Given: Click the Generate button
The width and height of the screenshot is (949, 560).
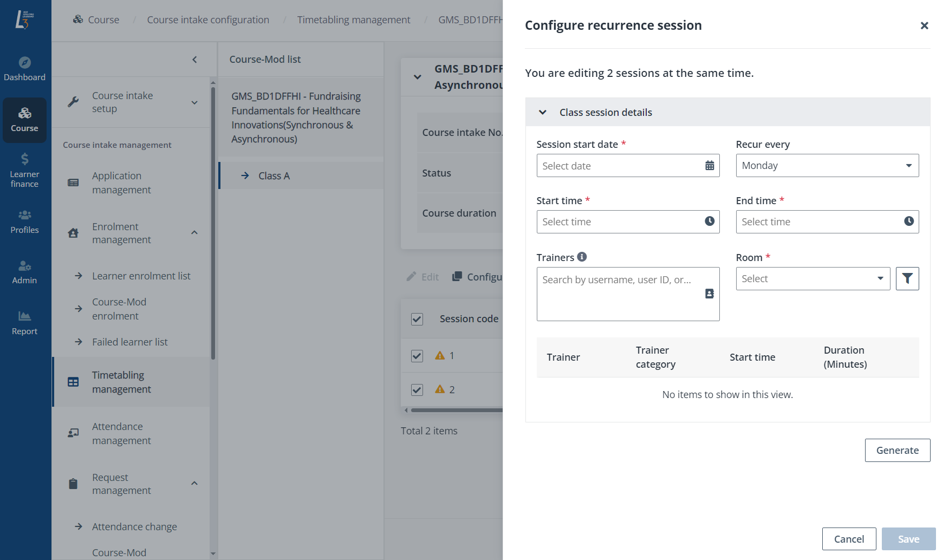Looking at the screenshot, I should point(897,450).
